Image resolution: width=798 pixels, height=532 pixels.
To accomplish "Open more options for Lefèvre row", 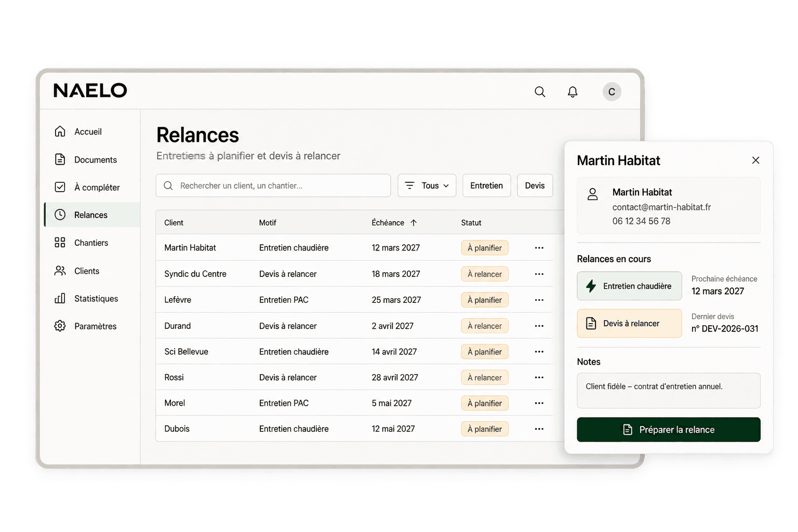I will 539,300.
